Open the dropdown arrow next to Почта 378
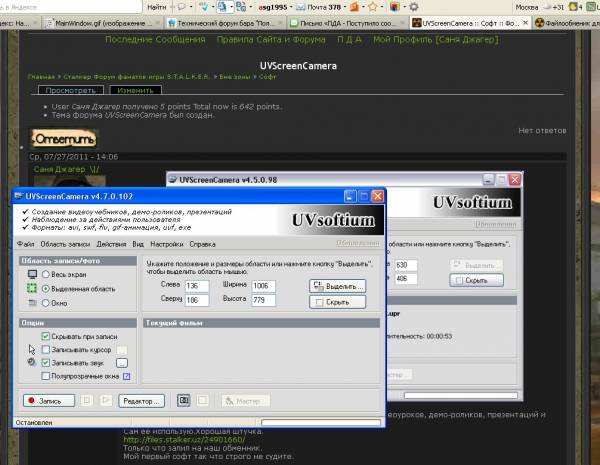The width and height of the screenshot is (600, 465). coord(345,7)
